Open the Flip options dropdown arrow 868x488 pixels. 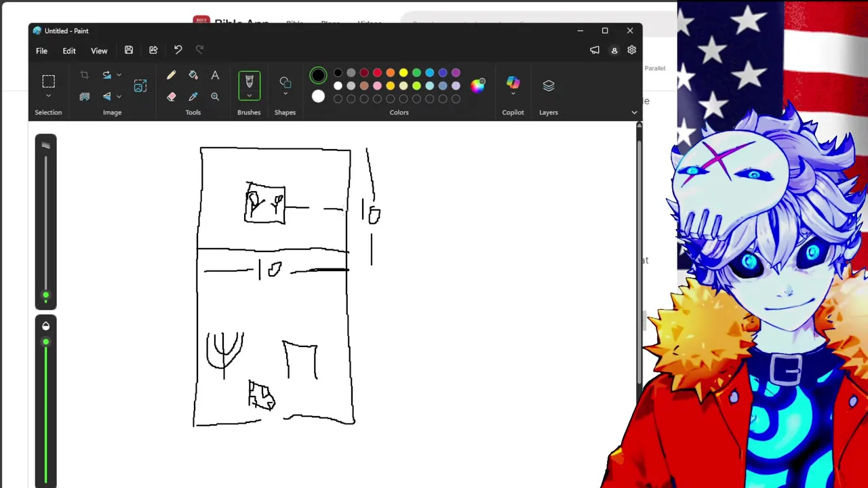click(119, 96)
